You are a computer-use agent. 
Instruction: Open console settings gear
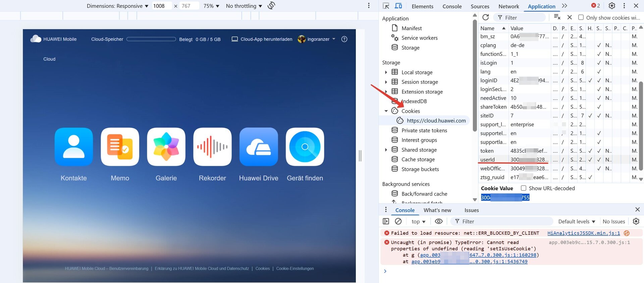click(x=636, y=221)
